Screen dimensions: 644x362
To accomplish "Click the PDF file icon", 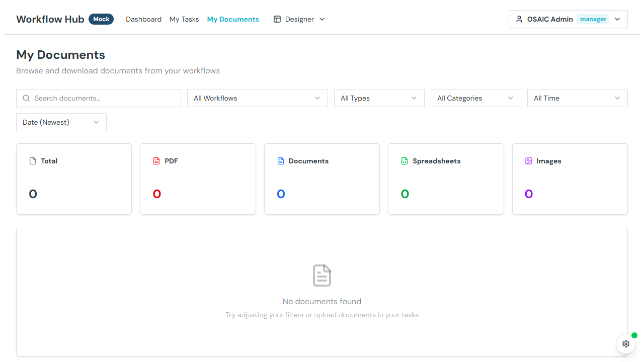I will tap(156, 161).
